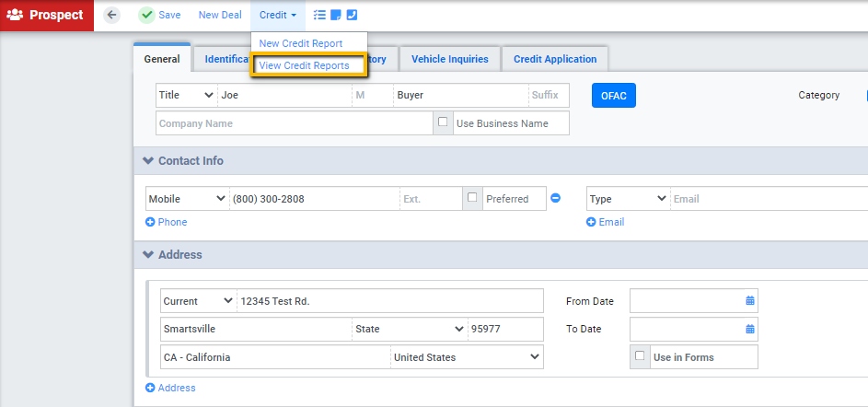Open the State dropdown
Image resolution: width=868 pixels, height=407 pixels.
pos(410,329)
